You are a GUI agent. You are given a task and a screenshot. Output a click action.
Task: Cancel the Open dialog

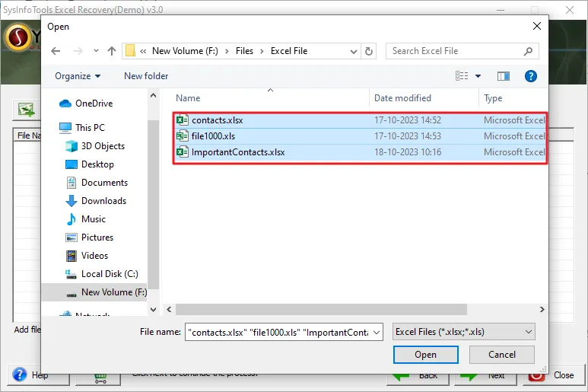[x=502, y=355]
